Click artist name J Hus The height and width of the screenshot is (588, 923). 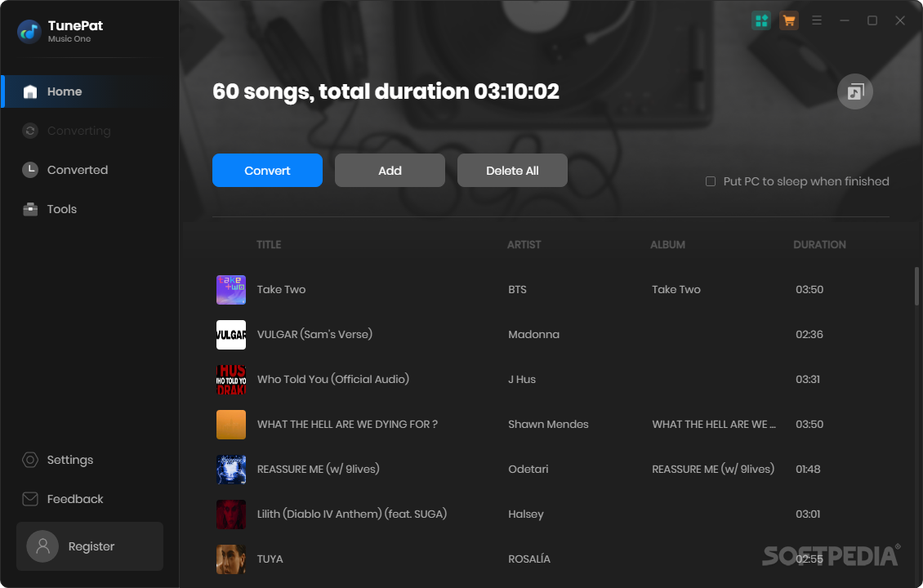[522, 380]
